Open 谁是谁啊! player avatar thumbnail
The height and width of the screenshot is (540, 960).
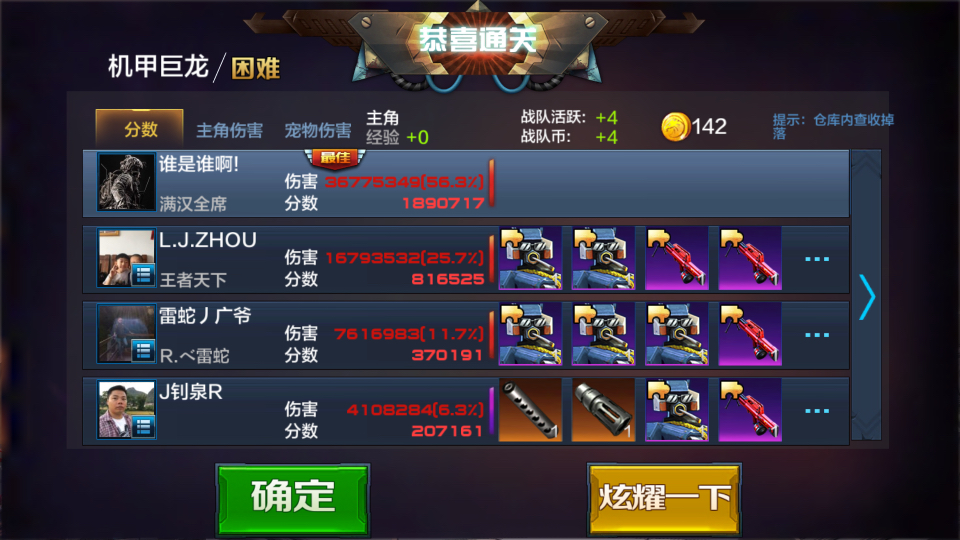click(x=126, y=182)
